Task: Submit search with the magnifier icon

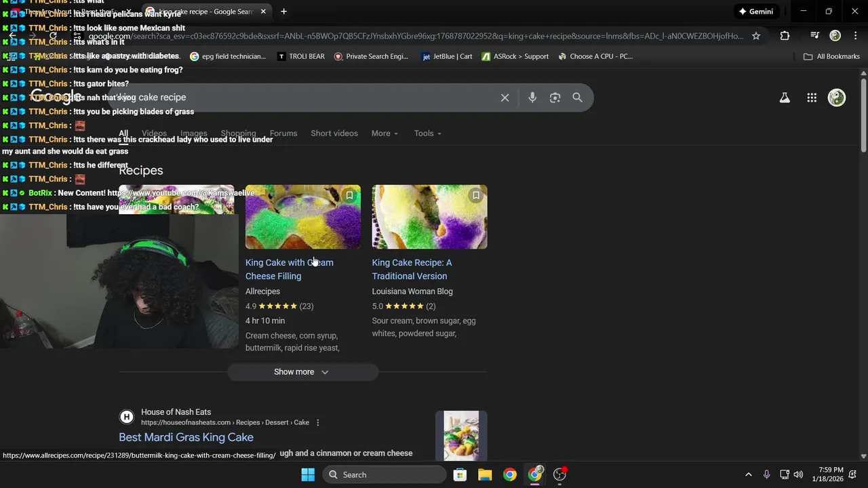Action: 577,98
